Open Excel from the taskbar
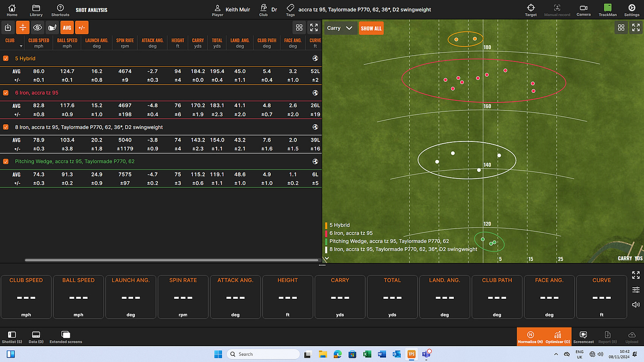 (x=367, y=354)
